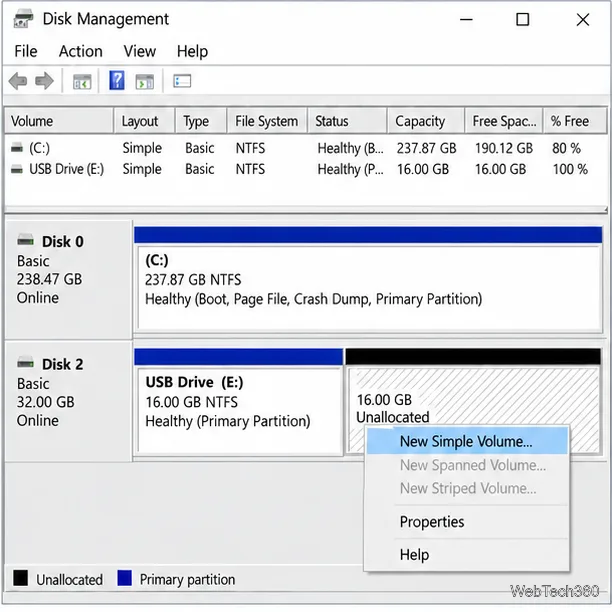
Task: Open the View menu
Action: pos(140,51)
